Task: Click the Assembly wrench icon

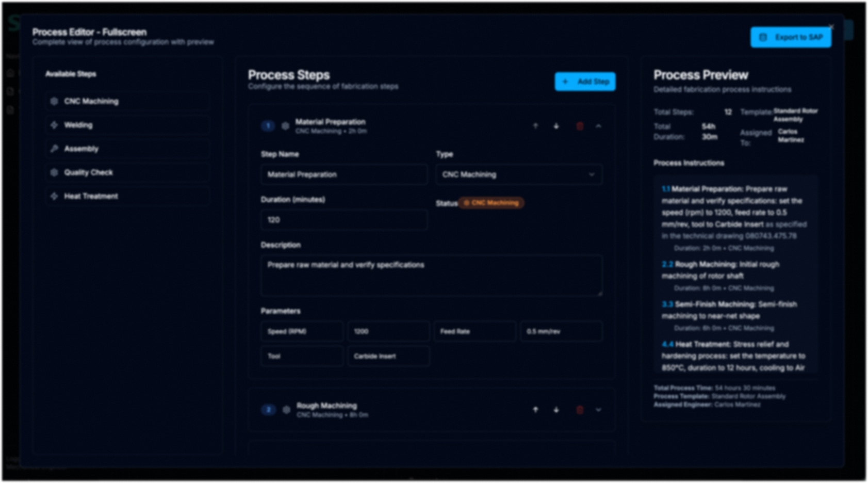Action: coord(54,149)
